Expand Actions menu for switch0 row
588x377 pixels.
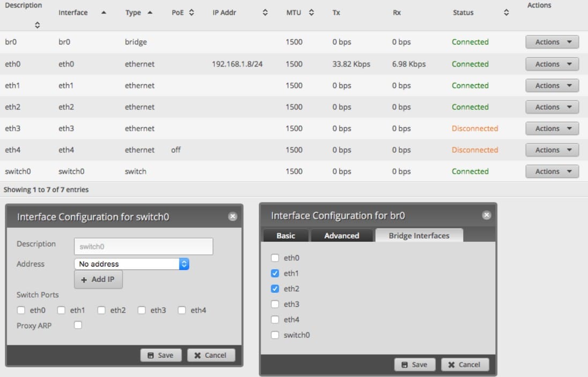point(552,172)
